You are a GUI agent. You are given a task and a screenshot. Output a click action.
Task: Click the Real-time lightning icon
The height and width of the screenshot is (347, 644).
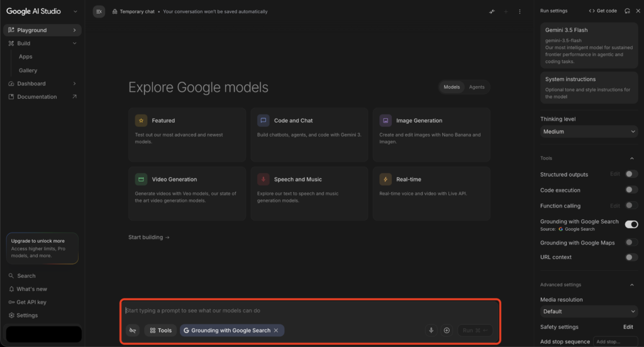click(386, 179)
